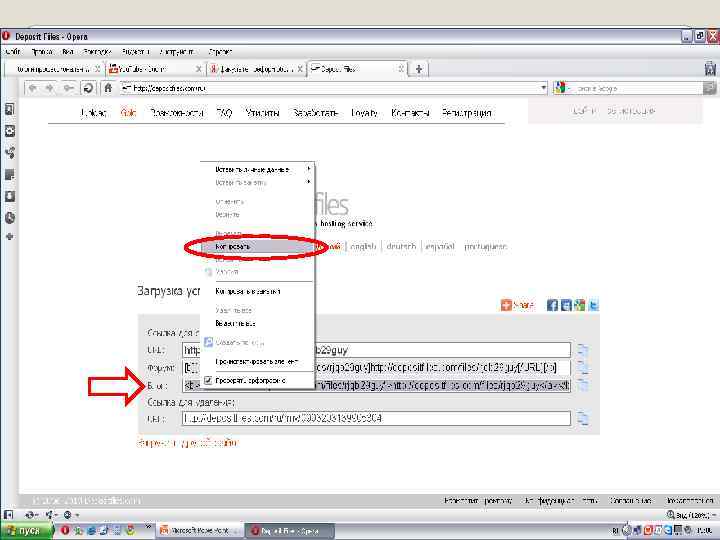Open the closed tabs trash icon
The width and height of the screenshot is (720, 540).
(710, 68)
